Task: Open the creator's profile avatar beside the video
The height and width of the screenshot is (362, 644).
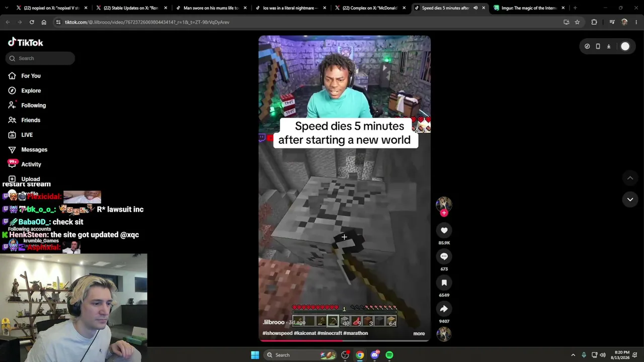Action: pos(444,204)
